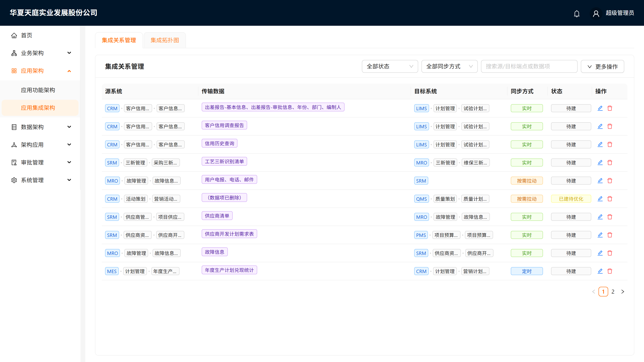Open the 全部同步方式 dropdown
Screen dimensions: 644x362
[450, 66]
